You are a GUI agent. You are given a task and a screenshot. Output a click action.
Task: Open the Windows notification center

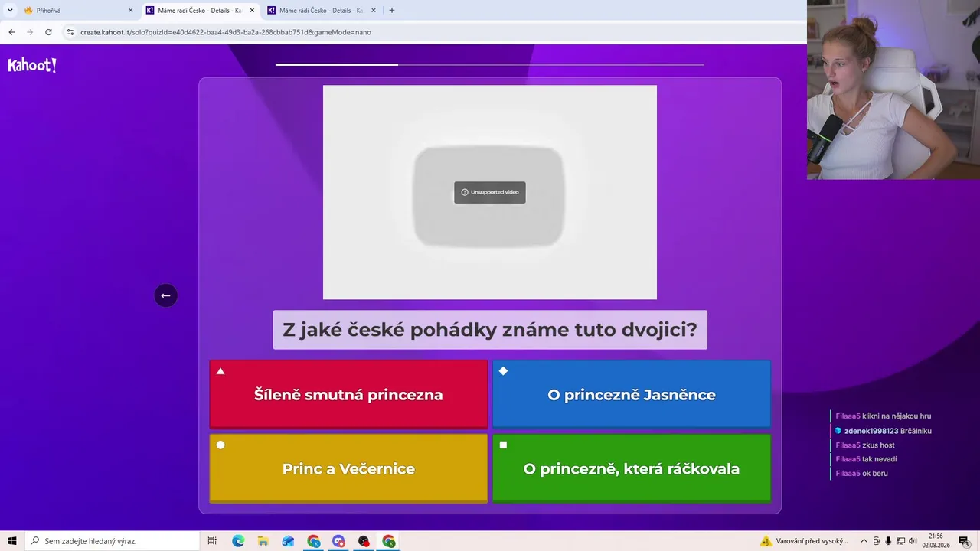pyautogui.click(x=964, y=541)
